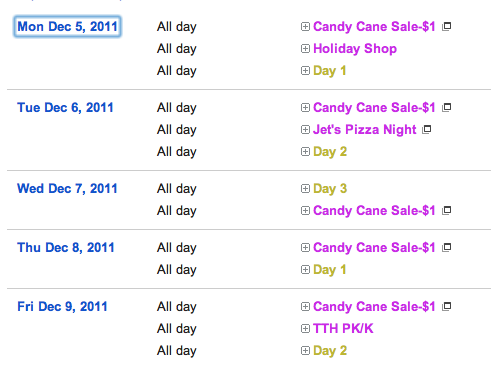This screenshot has height=368, width=491.
Task: Click Candy Cane Sale popup icon on Fri Dec 9
Action: coord(446,306)
